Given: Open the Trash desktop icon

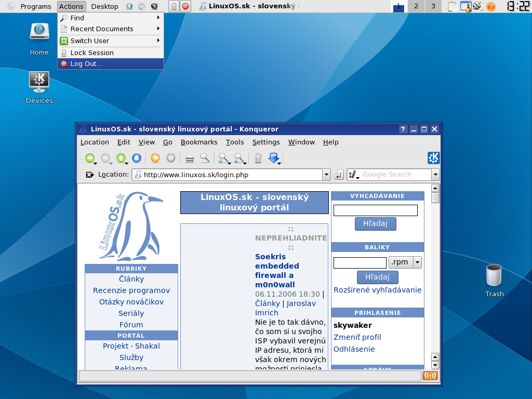Looking at the screenshot, I should click(x=494, y=281).
